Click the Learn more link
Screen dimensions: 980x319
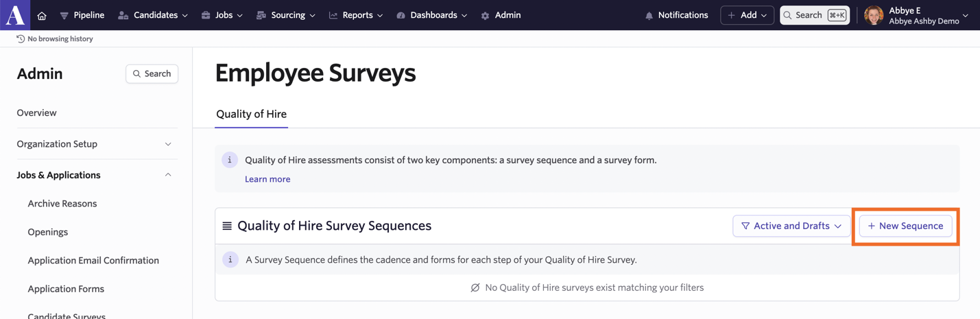(x=267, y=179)
